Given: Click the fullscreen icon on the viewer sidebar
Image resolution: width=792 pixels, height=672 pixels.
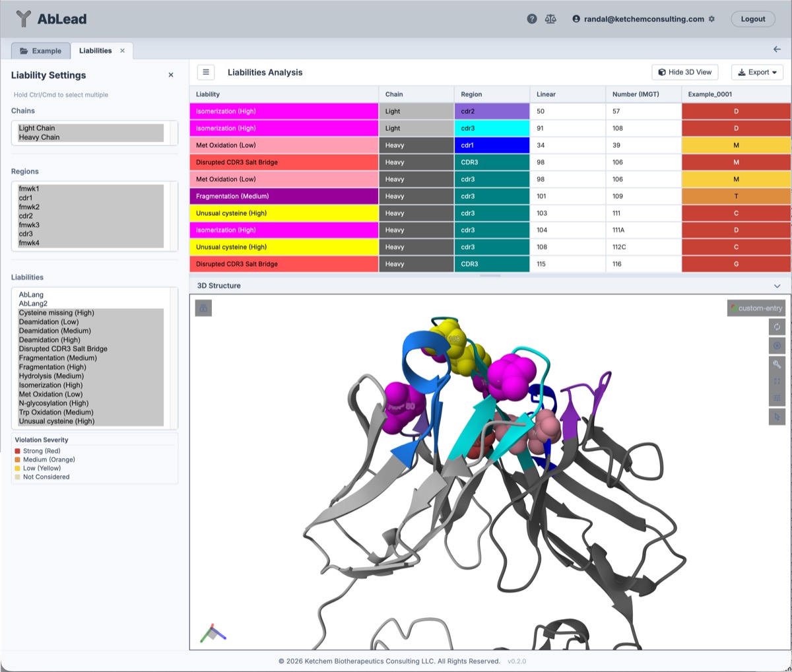Looking at the screenshot, I should click(777, 381).
